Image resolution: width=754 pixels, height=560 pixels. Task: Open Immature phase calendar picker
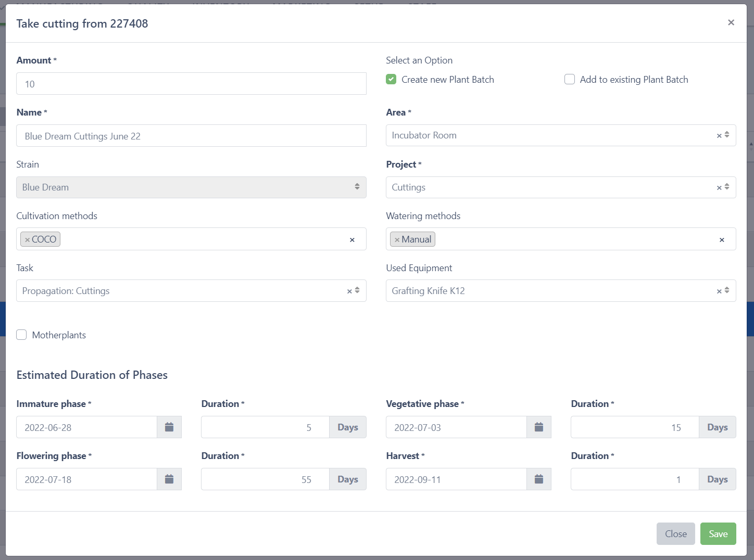169,427
